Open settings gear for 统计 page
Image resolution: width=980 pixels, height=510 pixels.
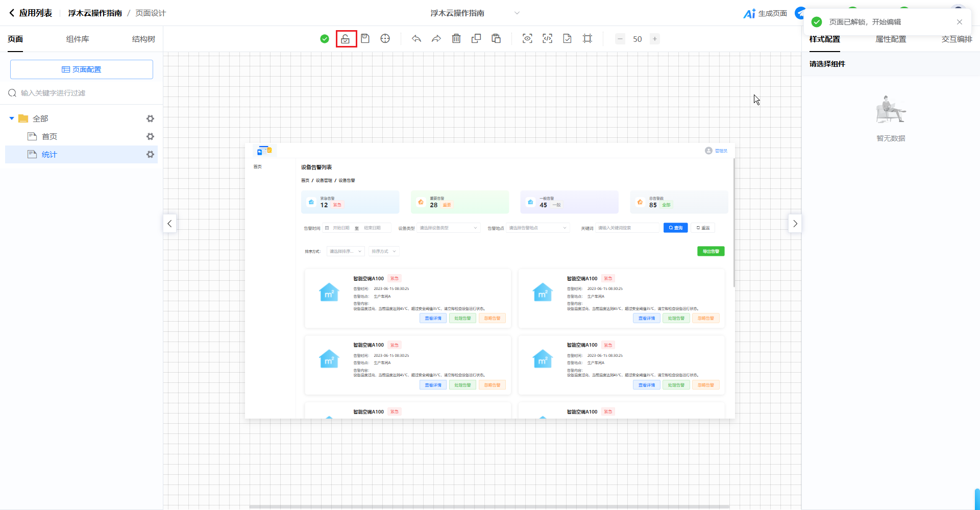[150, 154]
